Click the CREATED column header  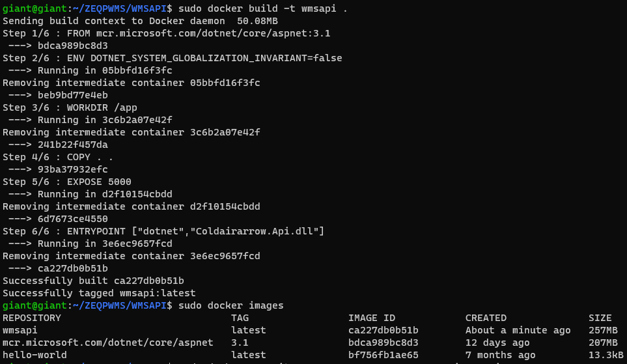pyautogui.click(x=486, y=318)
